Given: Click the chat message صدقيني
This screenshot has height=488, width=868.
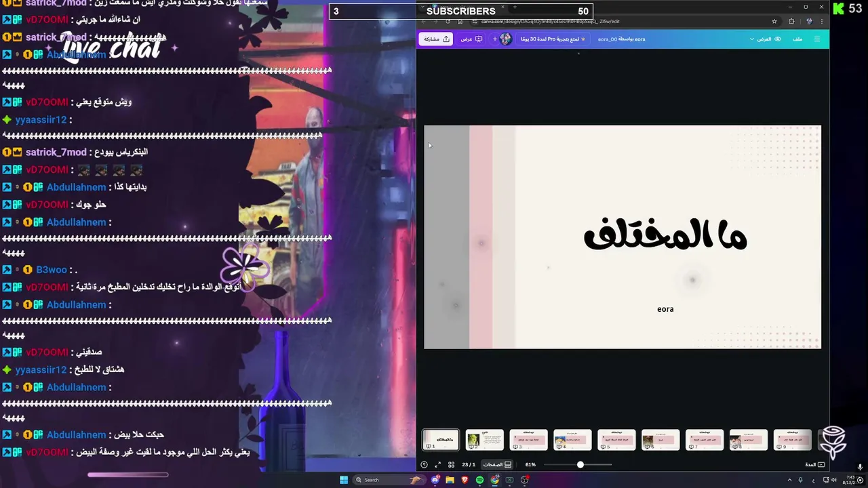Looking at the screenshot, I should click(x=89, y=352).
